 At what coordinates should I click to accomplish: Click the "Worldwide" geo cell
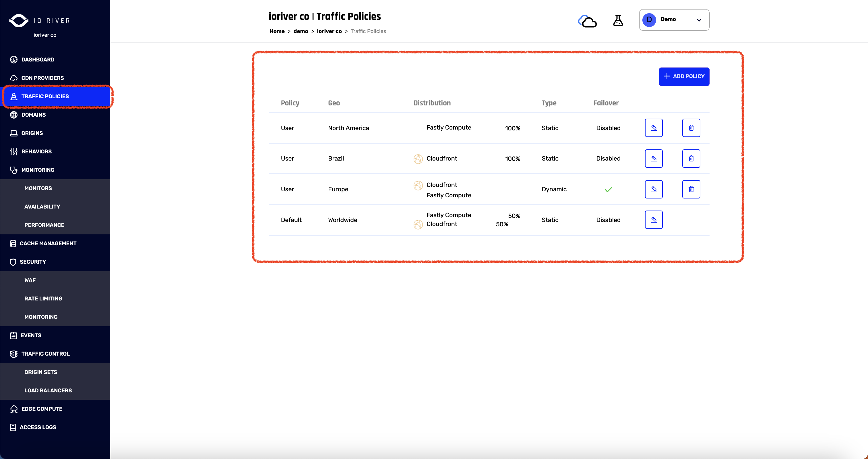(342, 220)
